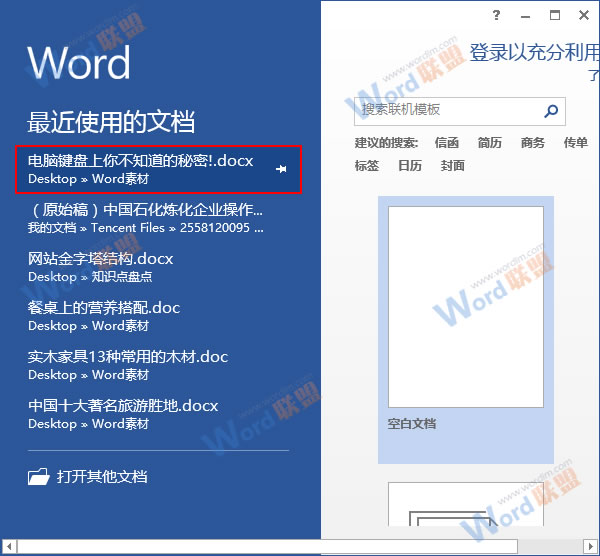Select the partially visible template below 空白文档
Viewport: 600px width, 556px height.
466,504
